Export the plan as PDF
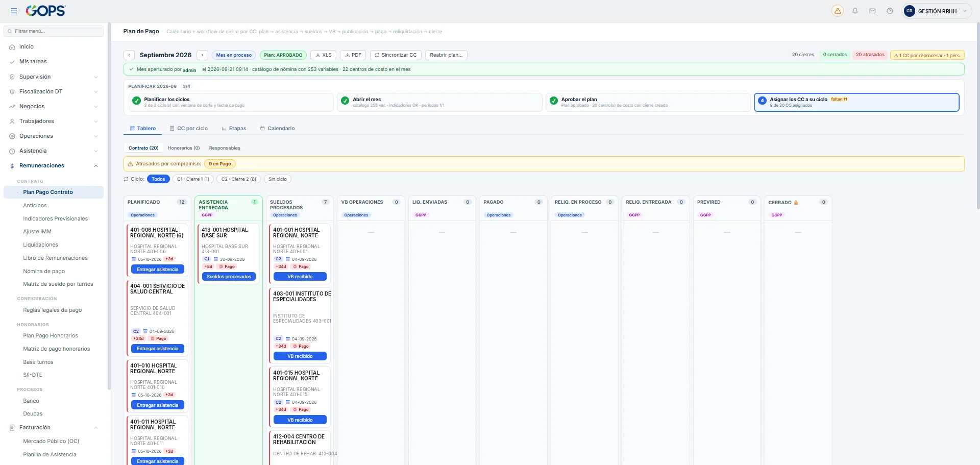The image size is (980, 465). [x=353, y=55]
